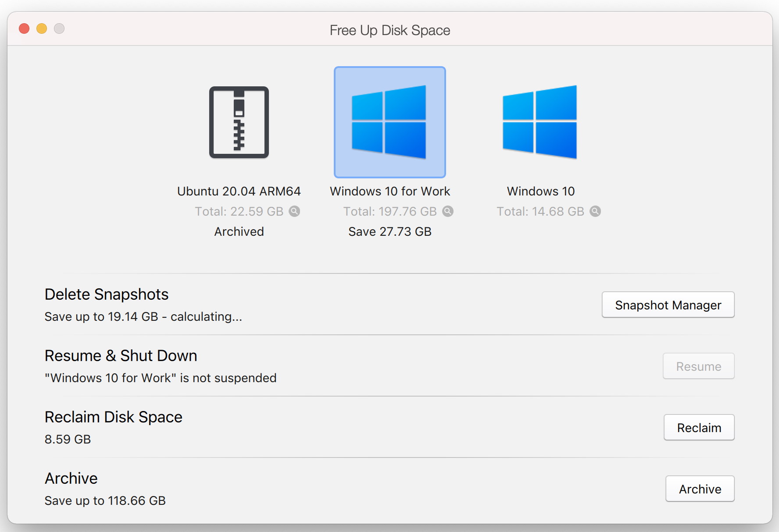Screen dimensions: 779x532
Task: Click the greyed-out zoom window button
Action: click(59, 29)
